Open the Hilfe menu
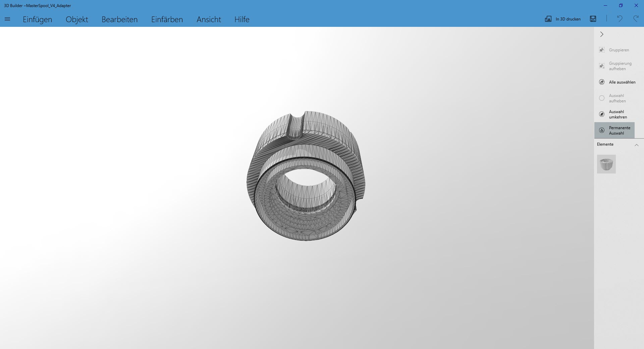Viewport: 644px width, 349px height. pos(242,19)
